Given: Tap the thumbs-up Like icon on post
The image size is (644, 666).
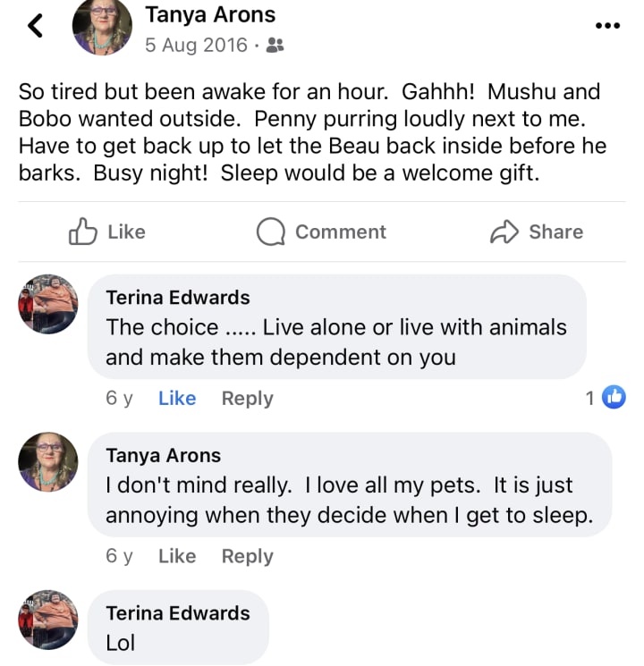Looking at the screenshot, I should (x=83, y=232).
